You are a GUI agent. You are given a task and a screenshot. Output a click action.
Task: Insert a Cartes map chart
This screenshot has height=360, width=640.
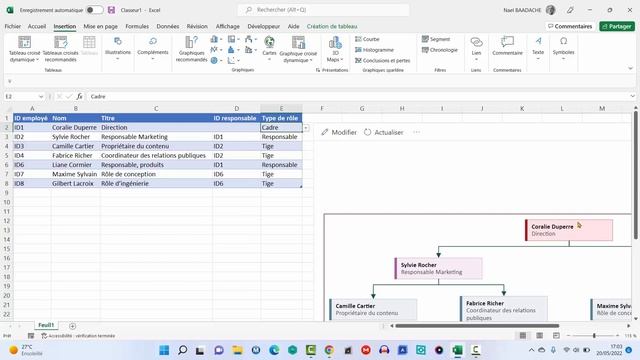click(269, 49)
